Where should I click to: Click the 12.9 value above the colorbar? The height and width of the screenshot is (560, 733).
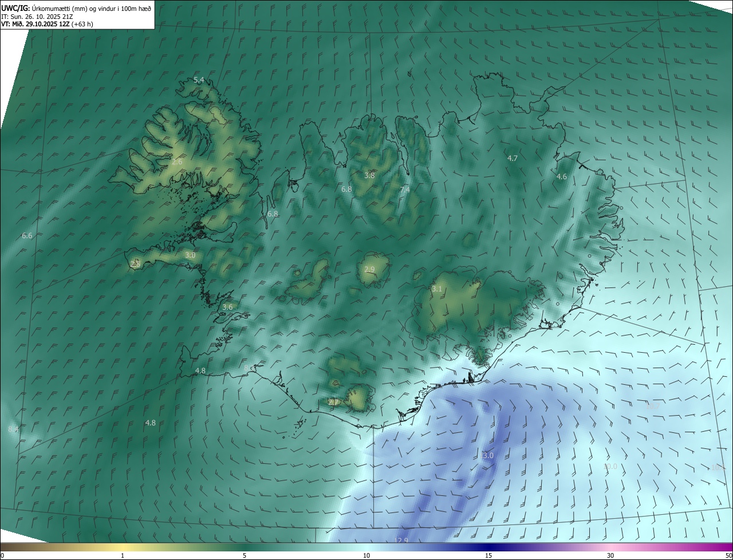pos(401,540)
